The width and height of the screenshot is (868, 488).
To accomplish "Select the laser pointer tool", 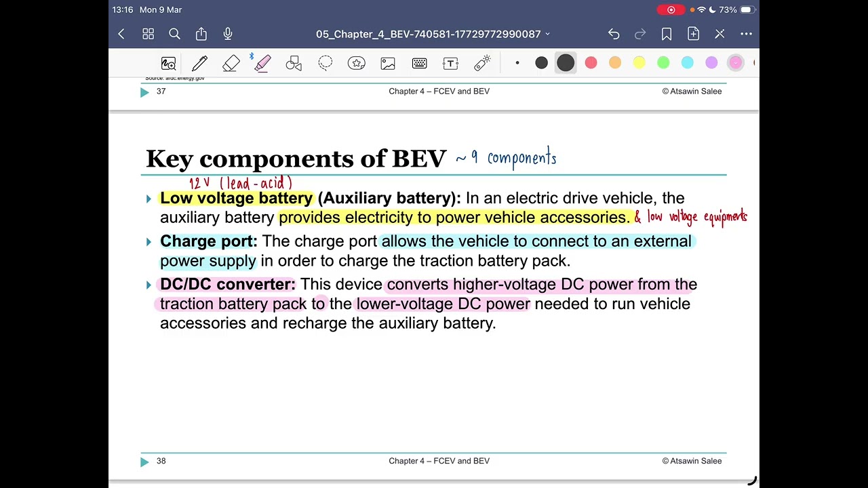I will pos(482,64).
